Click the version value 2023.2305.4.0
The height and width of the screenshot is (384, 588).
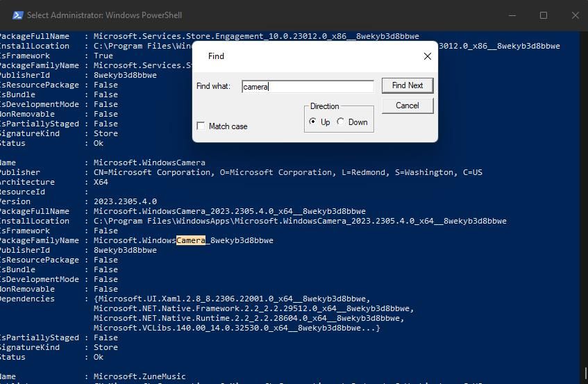[125, 202]
